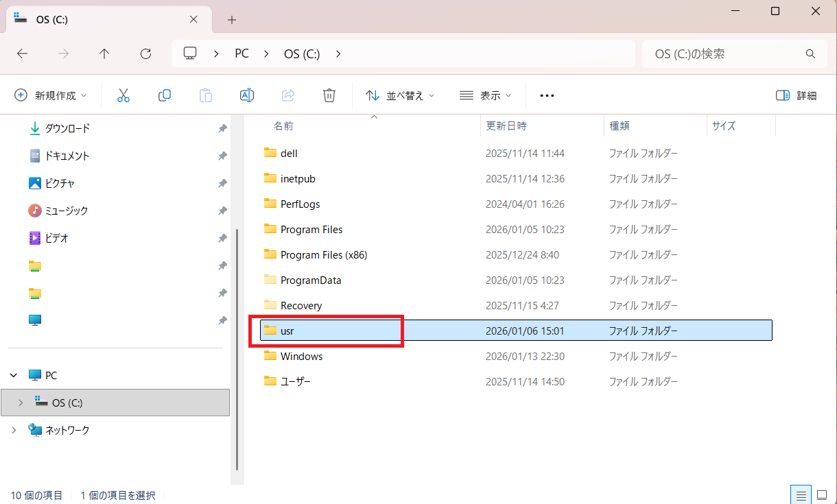Toggle the 詳細 details pane button
This screenshot has width=837, height=504.
pyautogui.click(x=797, y=95)
